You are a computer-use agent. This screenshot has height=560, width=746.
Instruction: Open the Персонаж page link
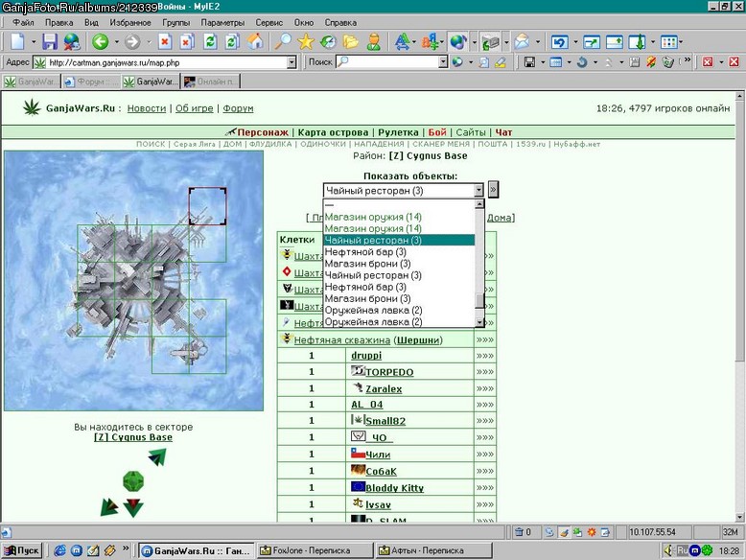263,132
